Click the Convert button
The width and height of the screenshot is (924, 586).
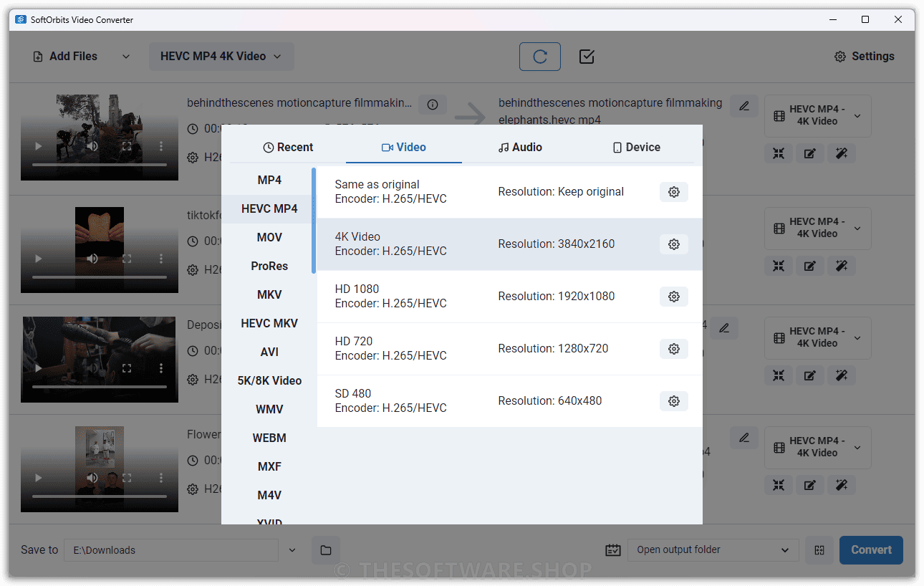871,550
